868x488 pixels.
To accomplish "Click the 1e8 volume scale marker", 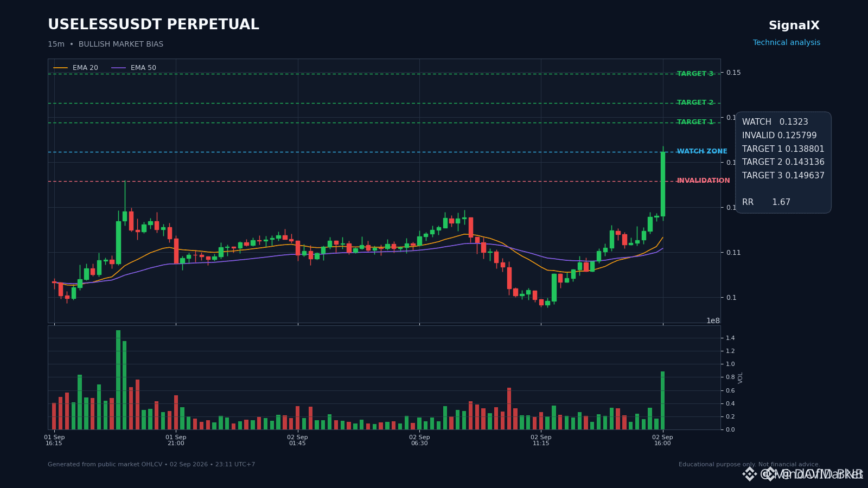I will [713, 320].
